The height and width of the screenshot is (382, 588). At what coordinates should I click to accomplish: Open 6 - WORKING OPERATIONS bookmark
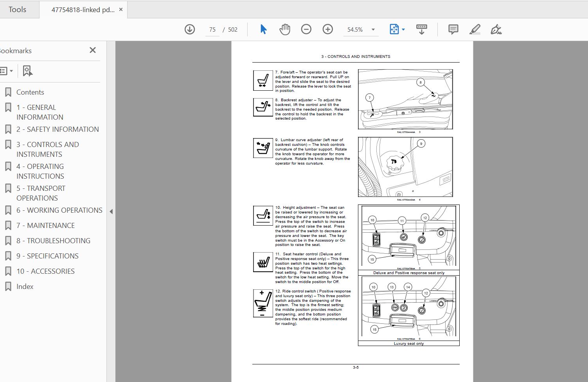[x=59, y=210]
